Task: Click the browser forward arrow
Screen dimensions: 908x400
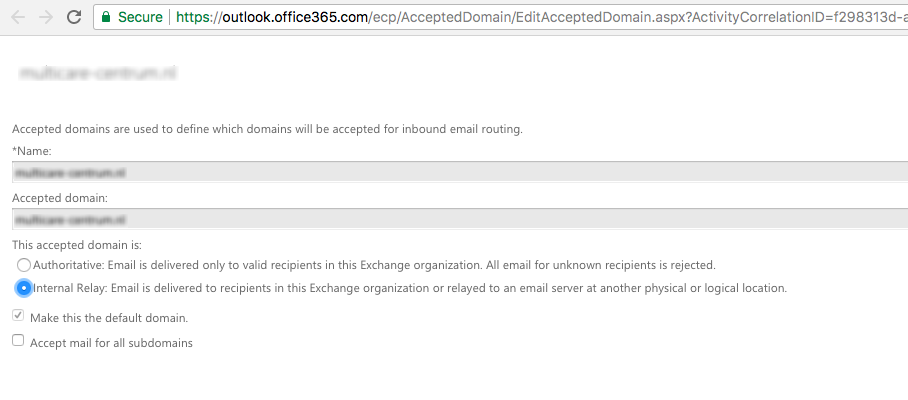Action: pyautogui.click(x=46, y=17)
